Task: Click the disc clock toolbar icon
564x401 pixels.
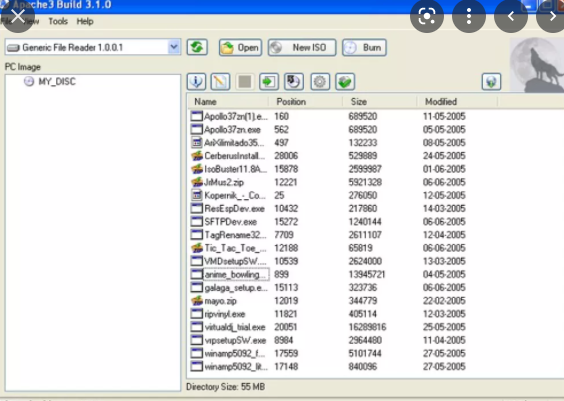Action: pyautogui.click(x=294, y=82)
